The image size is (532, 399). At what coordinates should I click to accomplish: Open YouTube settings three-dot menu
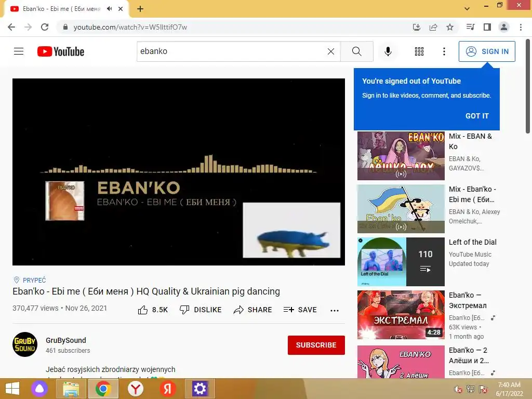point(444,51)
